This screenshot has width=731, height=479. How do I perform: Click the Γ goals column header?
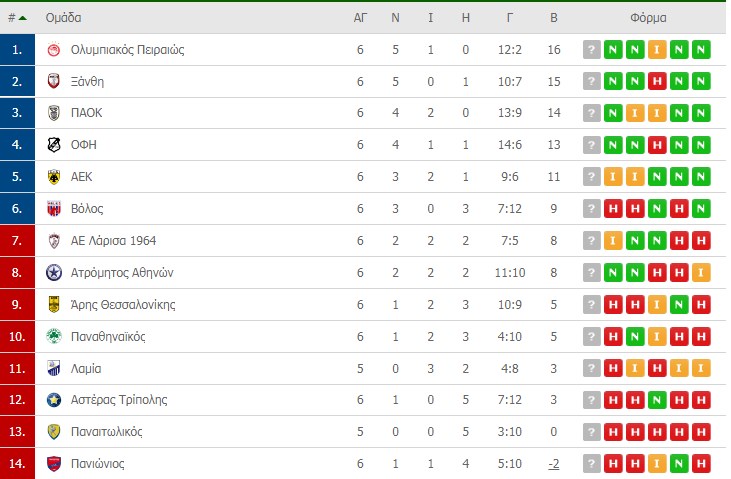click(510, 18)
